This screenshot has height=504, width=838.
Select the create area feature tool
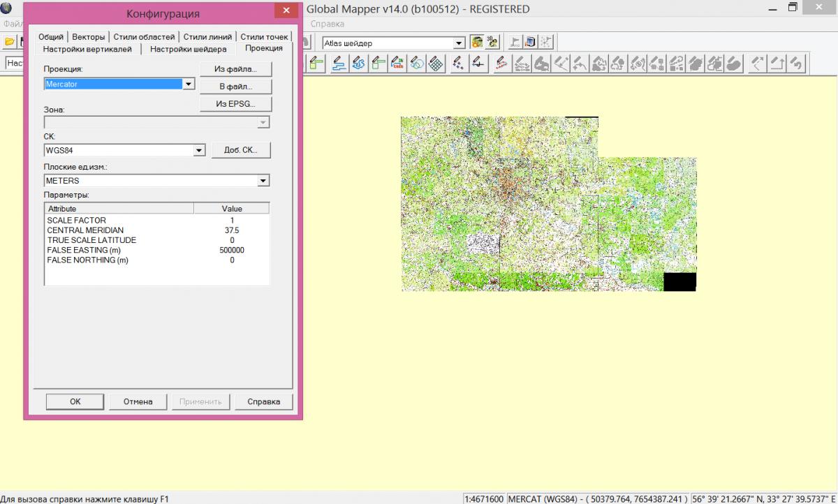pos(316,64)
